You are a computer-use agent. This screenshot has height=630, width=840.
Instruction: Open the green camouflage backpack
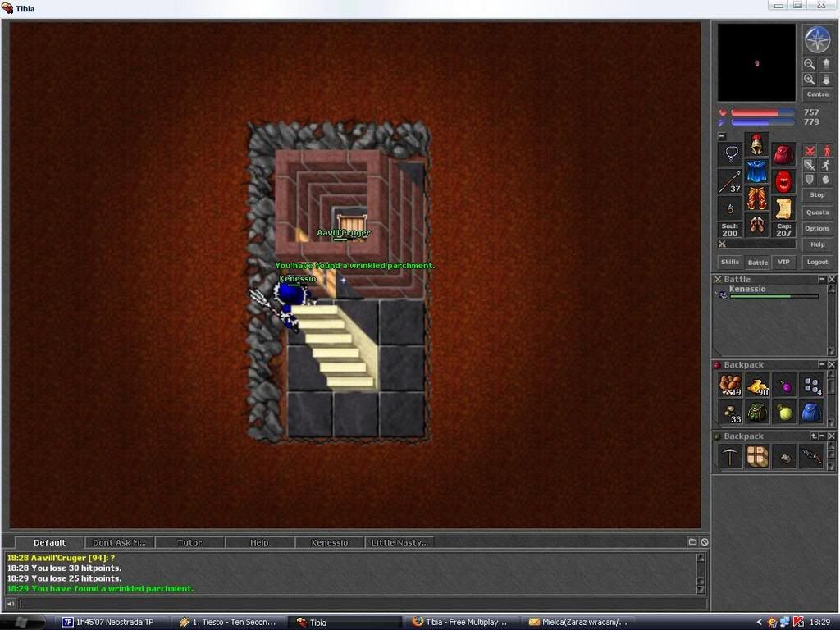pyautogui.click(x=757, y=413)
